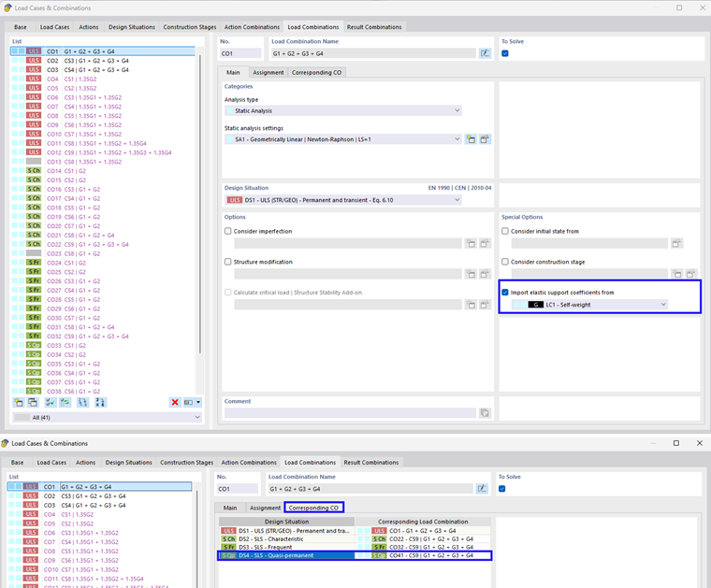Click the edit construction stage icon
The image size is (711, 588).
[690, 274]
